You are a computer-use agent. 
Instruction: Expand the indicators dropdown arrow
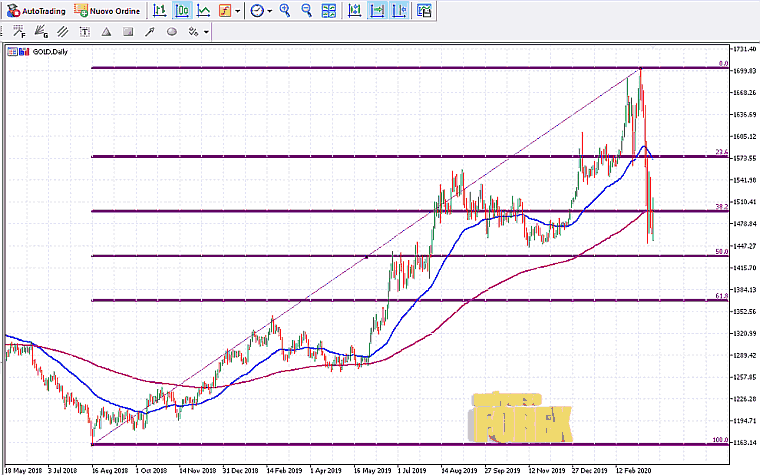coord(237,11)
